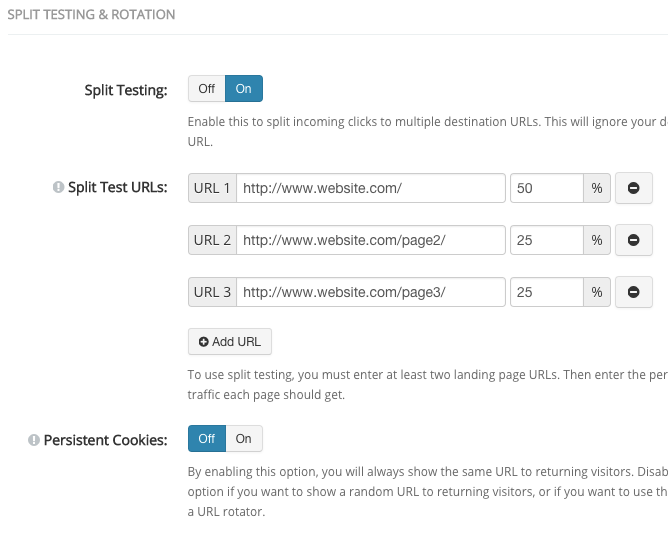Turn Split Testing on
Image resolution: width=668 pixels, height=535 pixels.
pos(244,89)
